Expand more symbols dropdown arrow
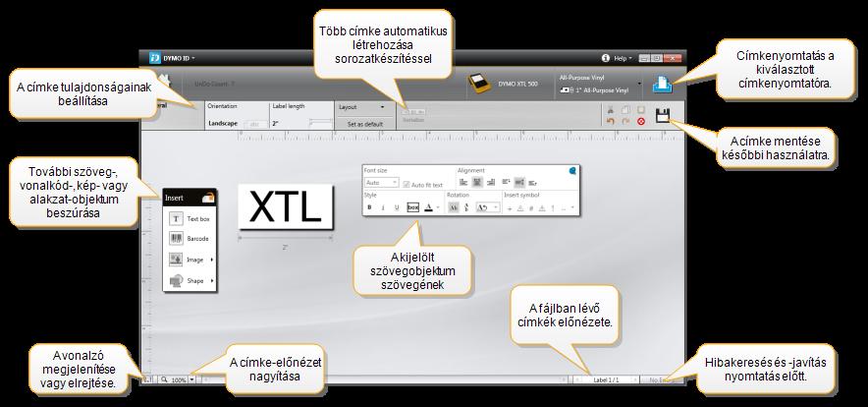Image resolution: width=868 pixels, height=407 pixels. click(x=572, y=207)
